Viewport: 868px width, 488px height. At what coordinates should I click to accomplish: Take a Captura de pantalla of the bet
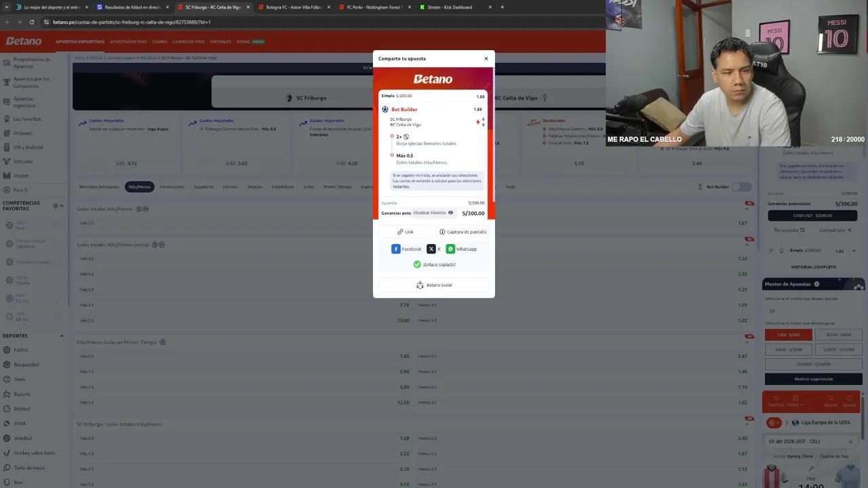[462, 232]
